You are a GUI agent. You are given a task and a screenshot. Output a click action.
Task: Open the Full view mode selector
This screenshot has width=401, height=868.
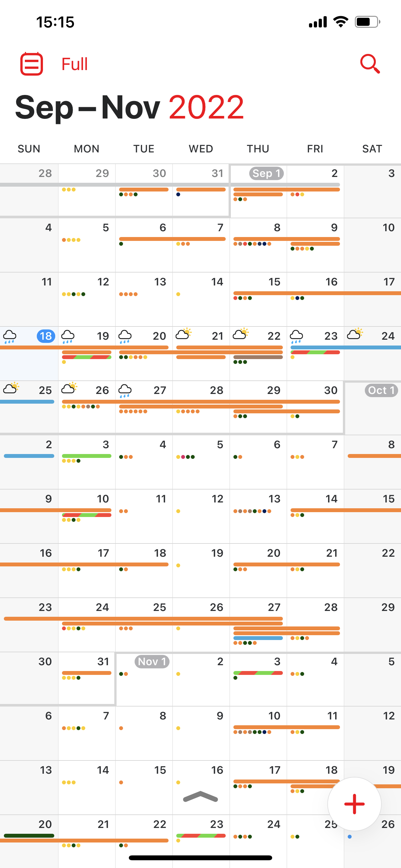coord(74,64)
